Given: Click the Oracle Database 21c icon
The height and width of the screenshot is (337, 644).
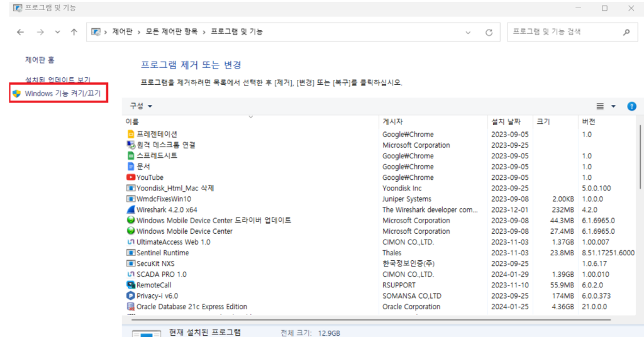Looking at the screenshot, I should tap(131, 306).
